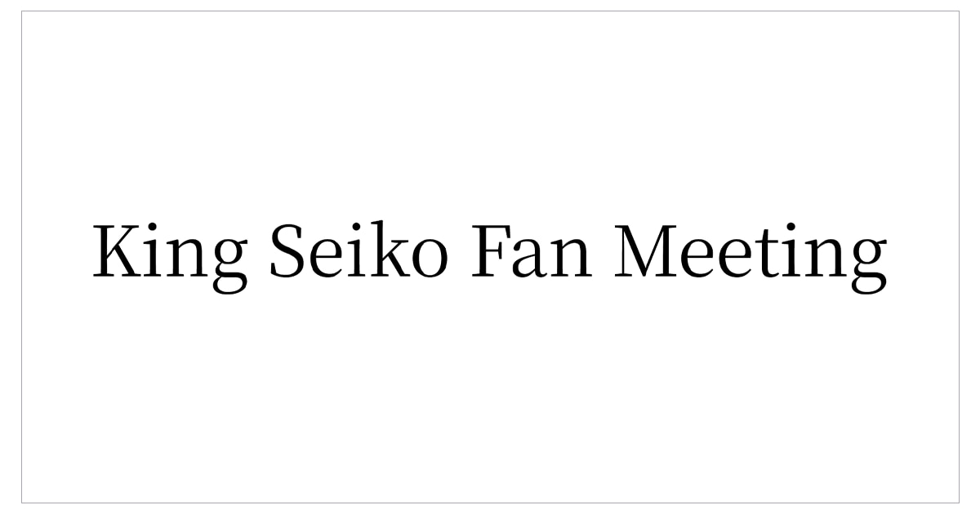Click the letter "g" ending King
This screenshot has height=514, width=980.
coord(226,263)
